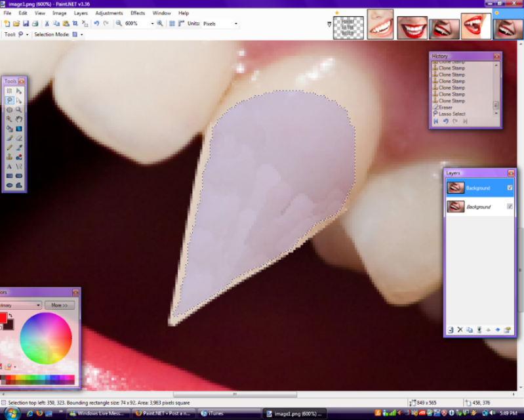Viewport: 524px width, 420px height.
Task: Select the Eraser tool
Action: tap(19, 138)
